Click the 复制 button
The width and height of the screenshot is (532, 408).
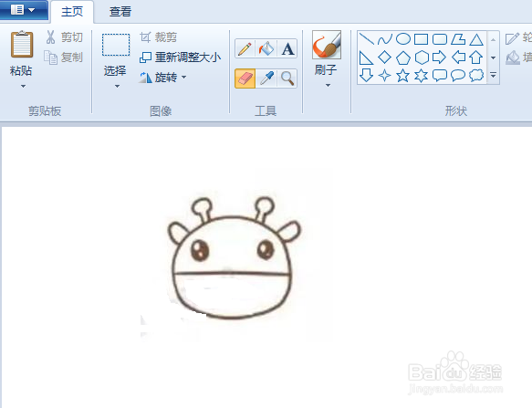coord(64,58)
